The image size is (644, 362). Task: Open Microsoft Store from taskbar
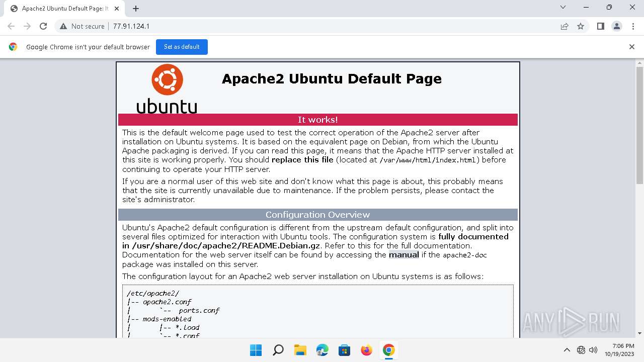coord(345,350)
